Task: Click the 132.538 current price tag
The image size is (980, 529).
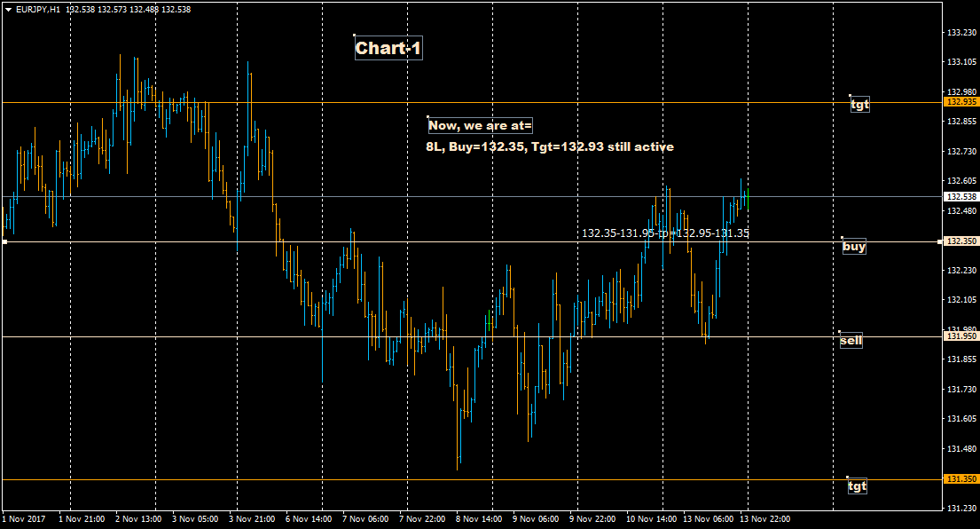Action: [961, 197]
